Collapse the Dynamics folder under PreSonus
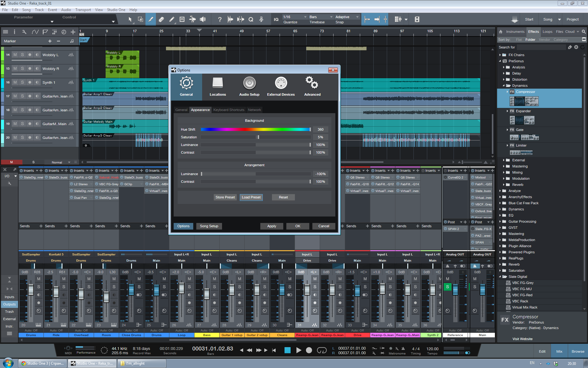588x368 pixels. pyautogui.click(x=504, y=86)
